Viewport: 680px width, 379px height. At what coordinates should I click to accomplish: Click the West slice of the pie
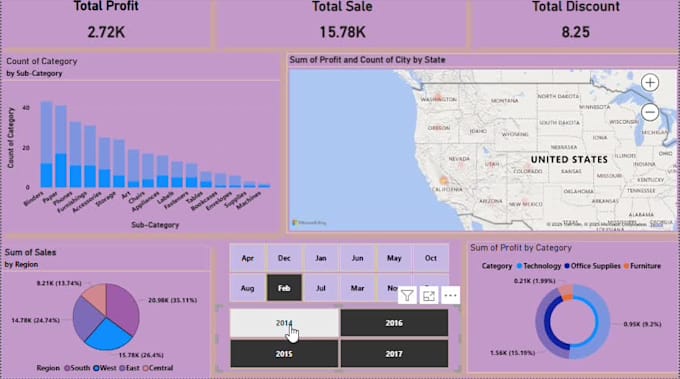pyautogui.click(x=108, y=336)
